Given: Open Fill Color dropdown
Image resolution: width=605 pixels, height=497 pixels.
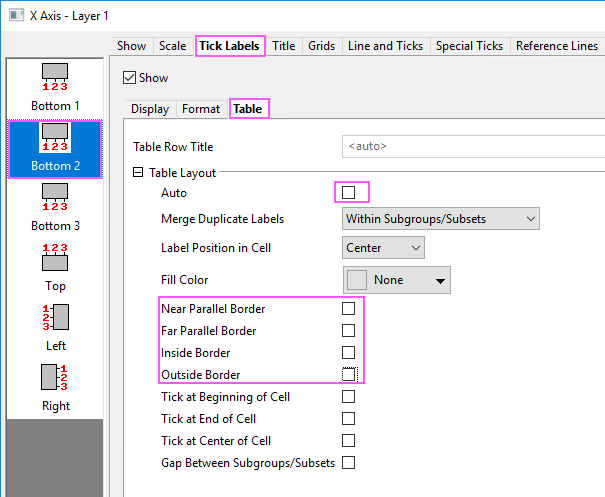Looking at the screenshot, I should pyautogui.click(x=397, y=280).
